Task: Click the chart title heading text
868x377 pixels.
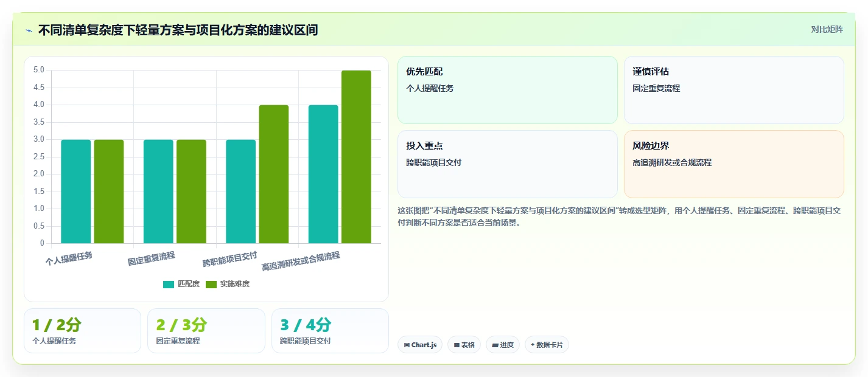Action: [x=178, y=30]
